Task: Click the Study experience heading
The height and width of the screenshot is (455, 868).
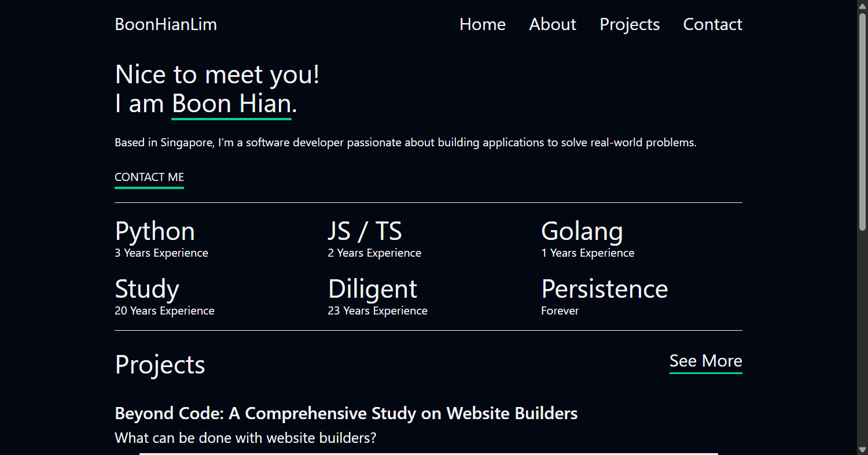Action: click(x=147, y=289)
